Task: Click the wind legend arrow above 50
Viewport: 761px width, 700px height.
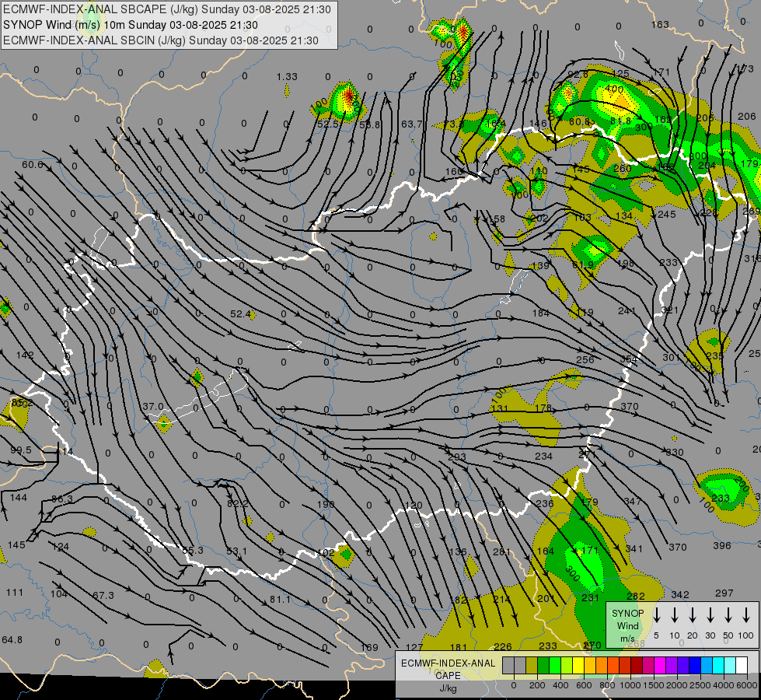Action: pyautogui.click(x=728, y=615)
